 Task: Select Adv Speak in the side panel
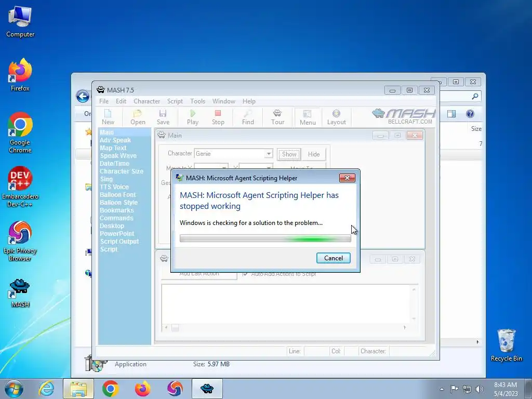(115, 140)
